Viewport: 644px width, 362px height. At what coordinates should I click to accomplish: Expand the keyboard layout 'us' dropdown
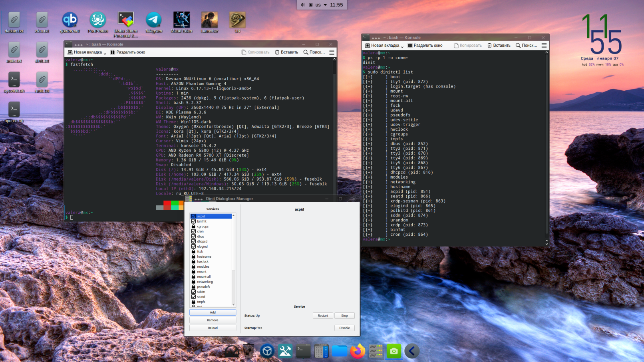click(x=325, y=5)
